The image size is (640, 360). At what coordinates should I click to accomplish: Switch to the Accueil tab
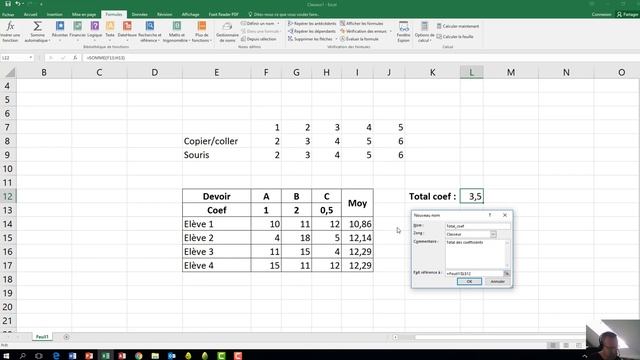pos(30,14)
